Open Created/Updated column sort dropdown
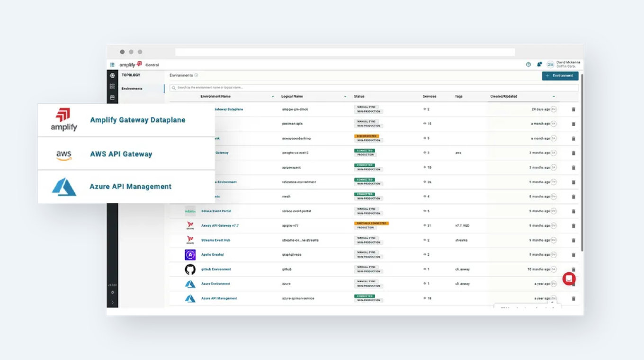 coord(554,97)
